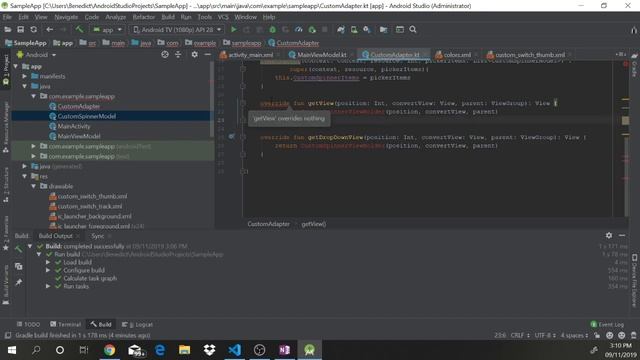The height and width of the screenshot is (360, 640).
Task: Open the Terminal tool window button
Action: 66,324
